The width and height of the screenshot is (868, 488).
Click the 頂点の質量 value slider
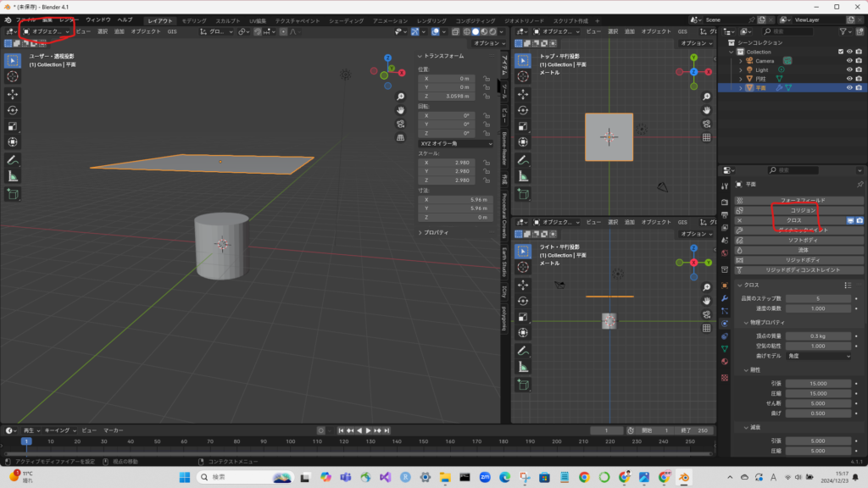pos(817,336)
